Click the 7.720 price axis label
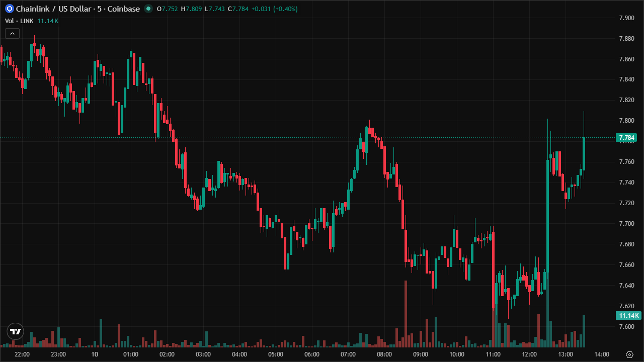 626,203
